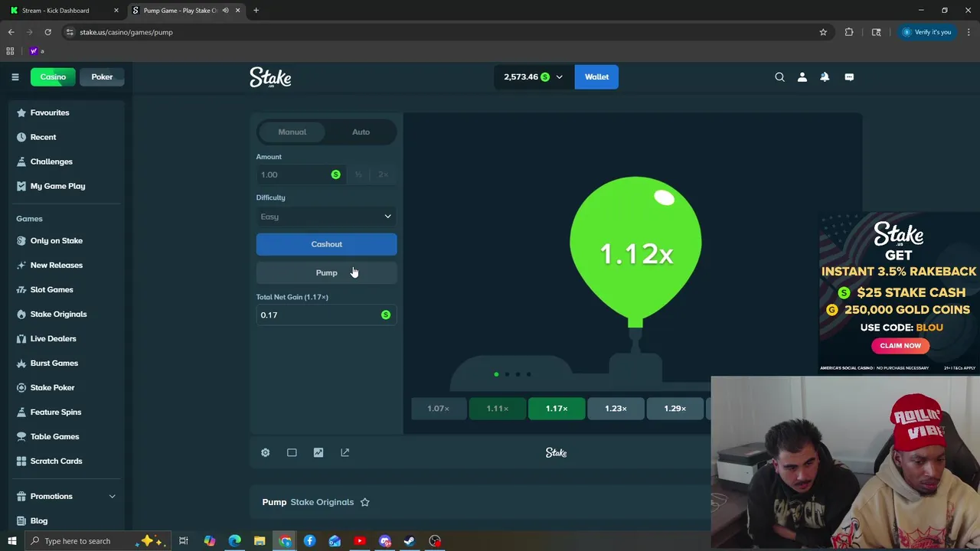Select the 1.23× multiplier step

pos(616,409)
